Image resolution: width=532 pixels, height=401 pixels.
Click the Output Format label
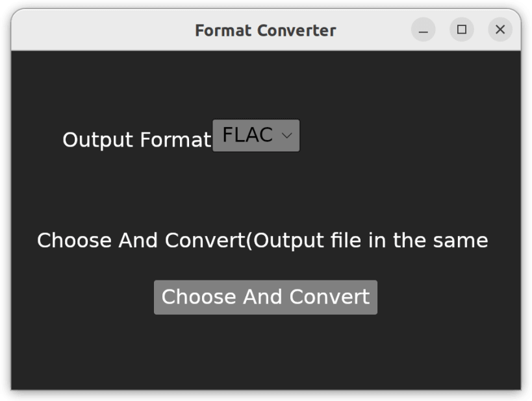(x=136, y=140)
